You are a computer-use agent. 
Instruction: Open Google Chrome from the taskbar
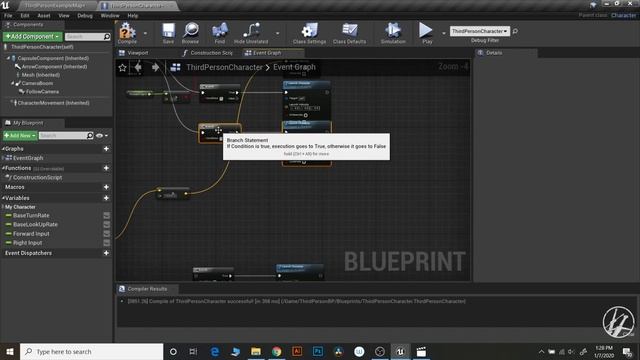[x=277, y=351]
